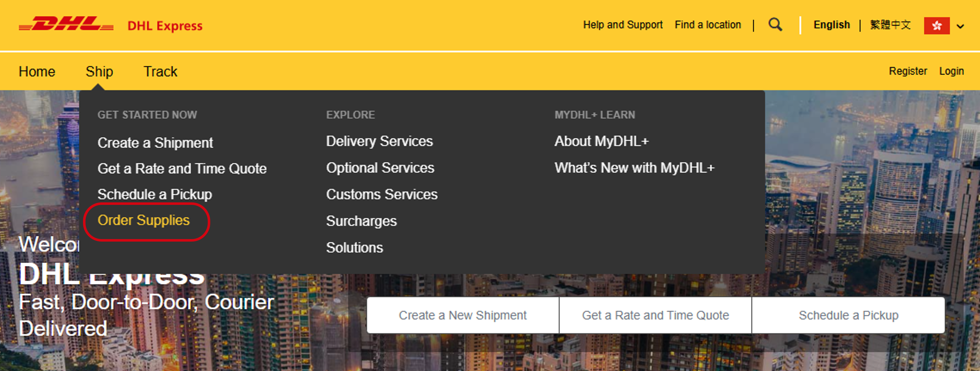Click the DHL logo
980x371 pixels.
(66, 23)
